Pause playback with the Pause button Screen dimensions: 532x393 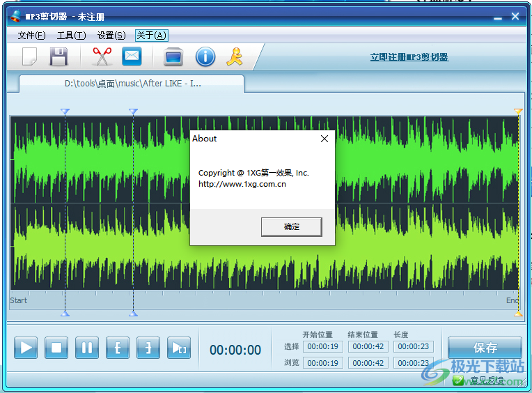pyautogui.click(x=87, y=348)
